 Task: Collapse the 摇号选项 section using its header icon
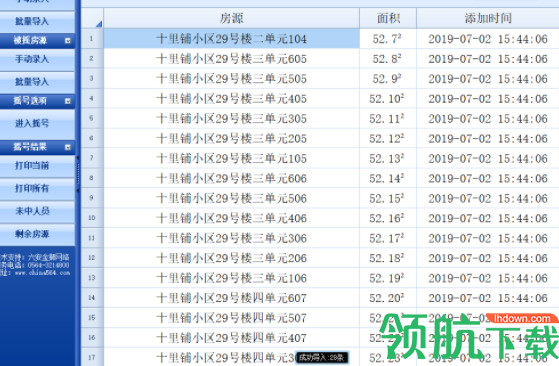(68, 101)
